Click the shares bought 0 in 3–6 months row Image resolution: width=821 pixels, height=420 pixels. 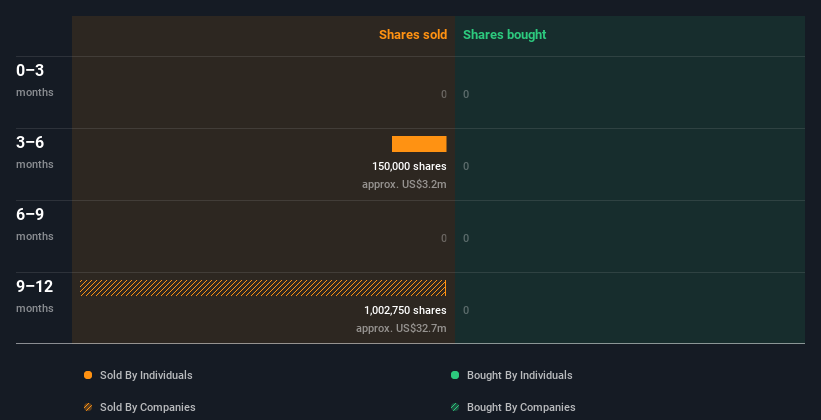[x=466, y=166]
